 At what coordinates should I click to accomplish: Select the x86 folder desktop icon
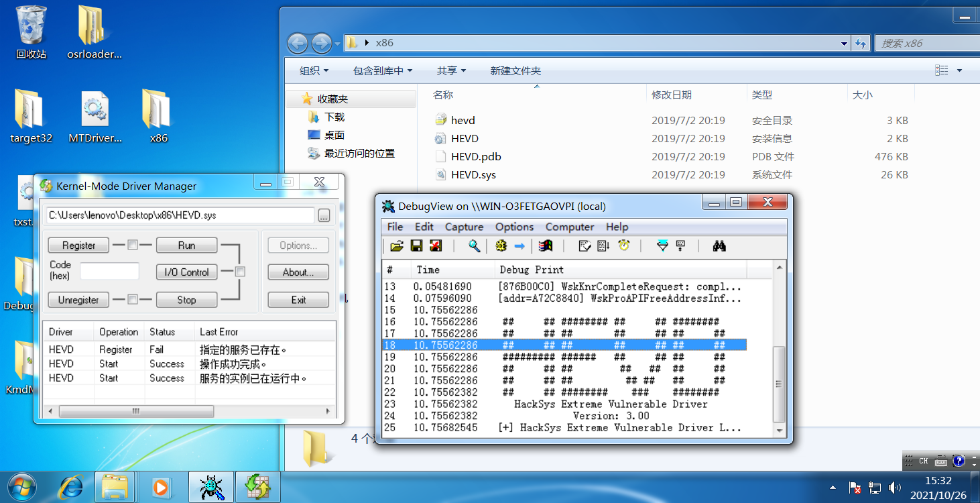click(158, 117)
